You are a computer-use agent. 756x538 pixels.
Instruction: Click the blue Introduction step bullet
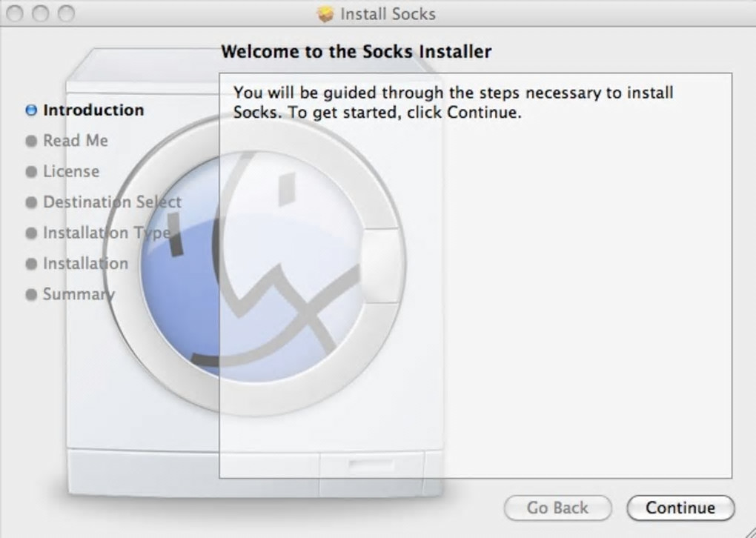pyautogui.click(x=31, y=110)
